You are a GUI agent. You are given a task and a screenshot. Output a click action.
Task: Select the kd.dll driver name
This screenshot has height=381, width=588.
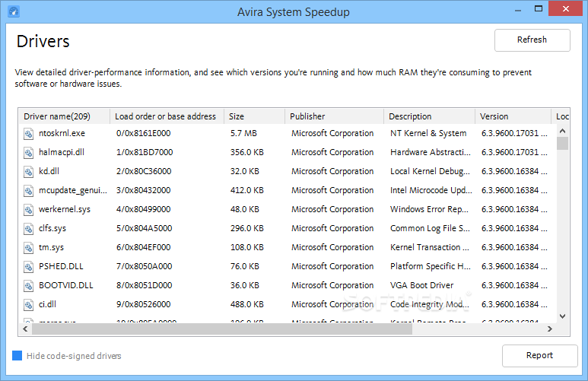49,171
